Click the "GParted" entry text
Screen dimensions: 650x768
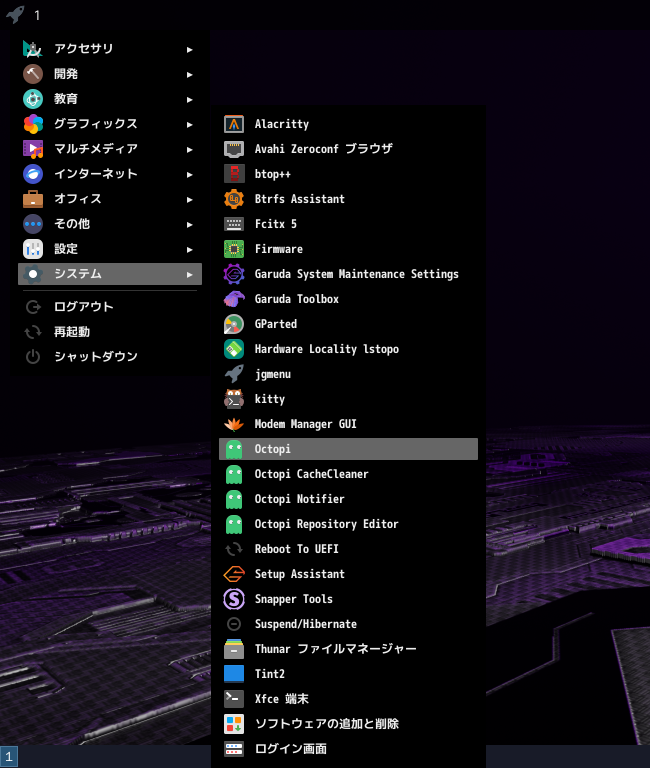tap(275, 324)
